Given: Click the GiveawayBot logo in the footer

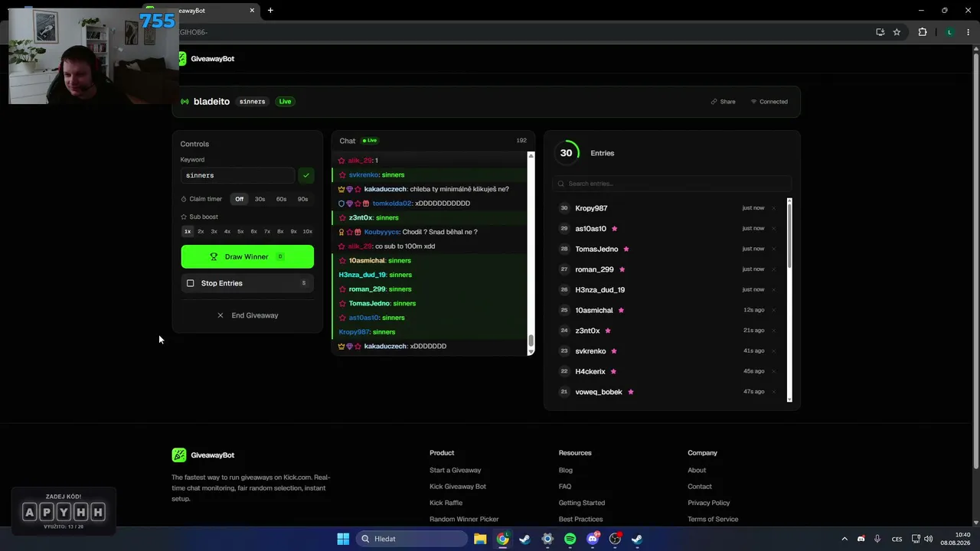Looking at the screenshot, I should (x=203, y=455).
